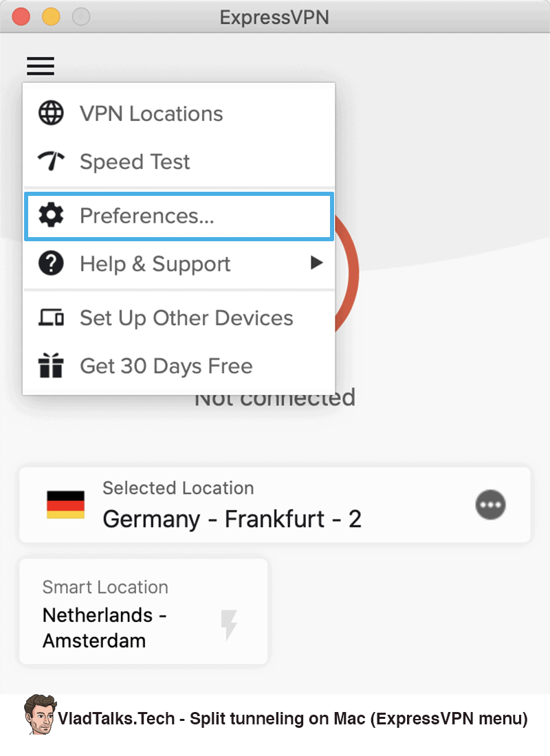The width and height of the screenshot is (550, 756).
Task: Click the question mark Help icon
Action: (x=51, y=263)
